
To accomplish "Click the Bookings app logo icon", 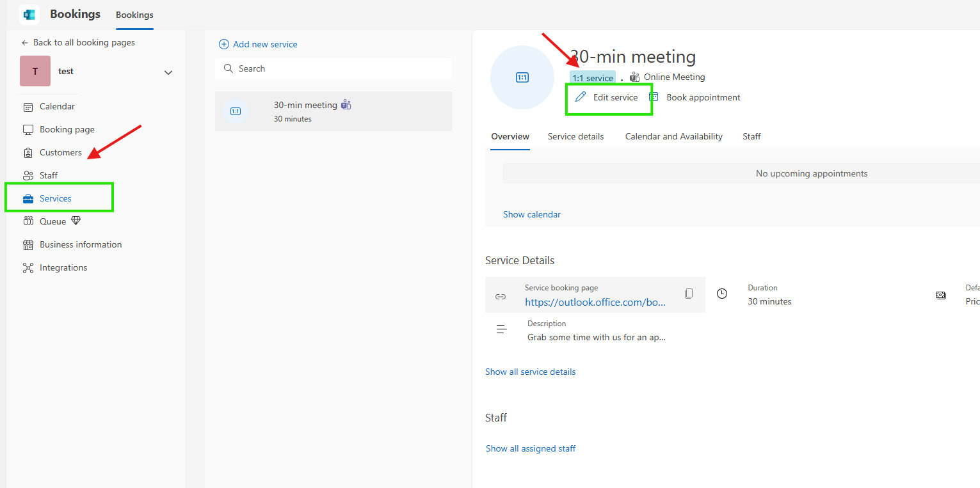I will (29, 15).
